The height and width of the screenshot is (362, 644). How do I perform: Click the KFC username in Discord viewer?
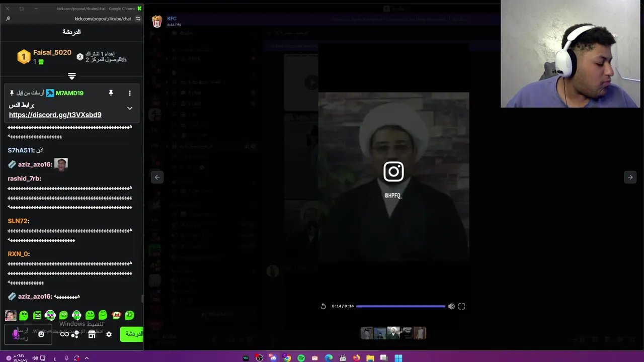[x=172, y=19]
